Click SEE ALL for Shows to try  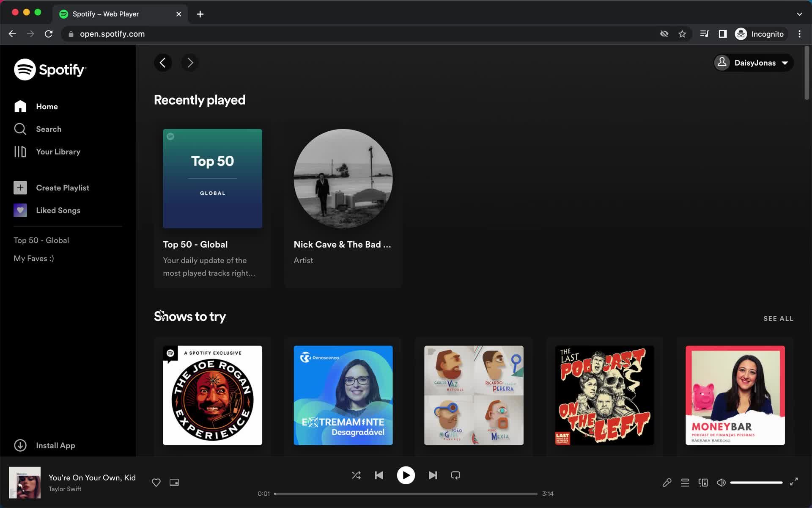[x=778, y=318]
